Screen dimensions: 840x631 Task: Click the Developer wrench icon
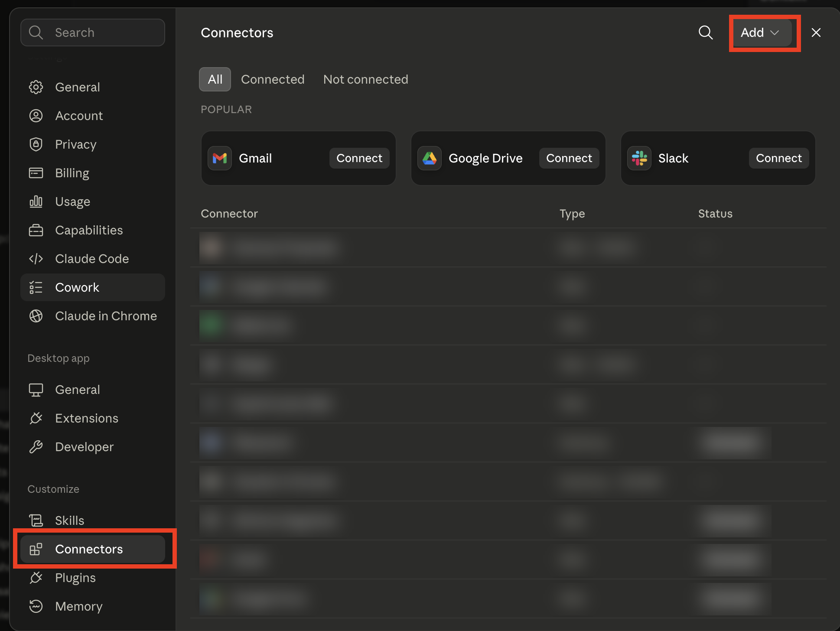(x=36, y=447)
